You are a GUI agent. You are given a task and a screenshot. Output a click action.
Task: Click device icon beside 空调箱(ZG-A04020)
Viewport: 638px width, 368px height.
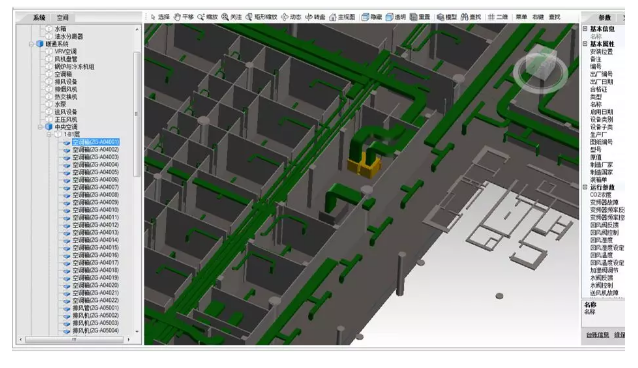(67, 286)
